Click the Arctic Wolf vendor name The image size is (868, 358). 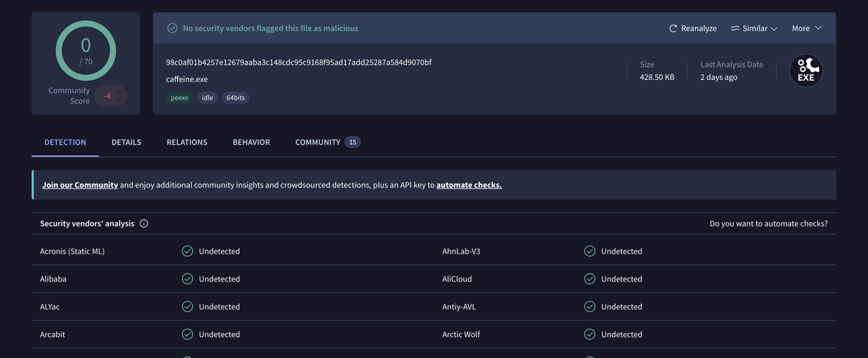[461, 334]
